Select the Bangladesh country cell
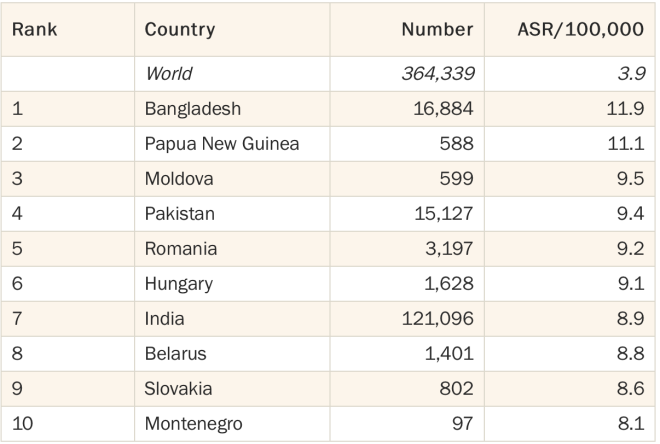Screen dimensions: 660x444 [193, 109]
